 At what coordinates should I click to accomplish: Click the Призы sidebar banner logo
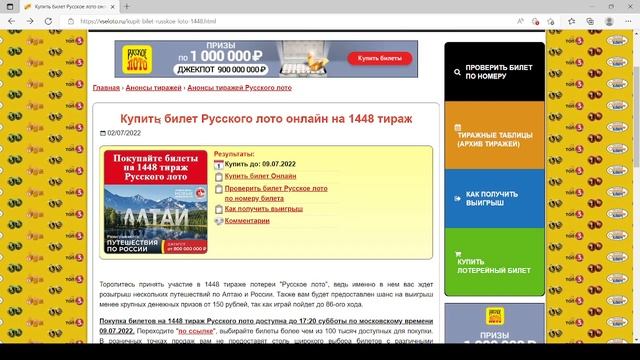(x=495, y=316)
